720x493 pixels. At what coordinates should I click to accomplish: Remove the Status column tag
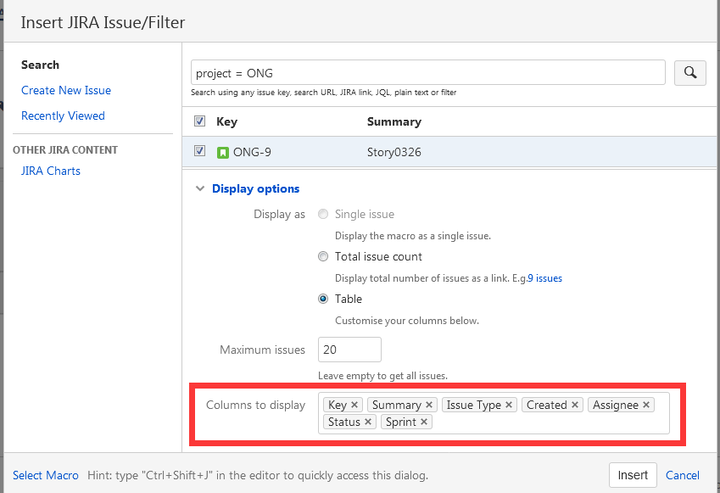pyautogui.click(x=368, y=422)
